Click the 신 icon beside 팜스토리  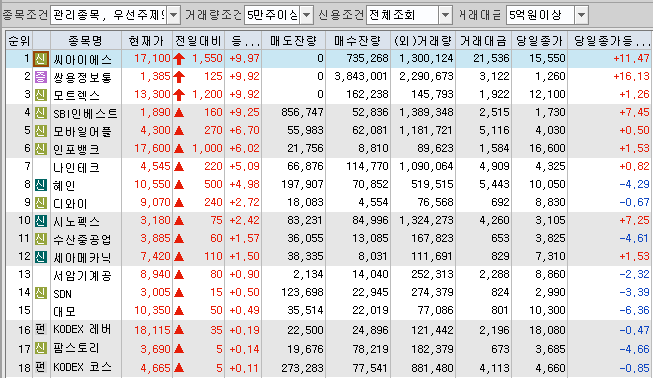pos(41,348)
